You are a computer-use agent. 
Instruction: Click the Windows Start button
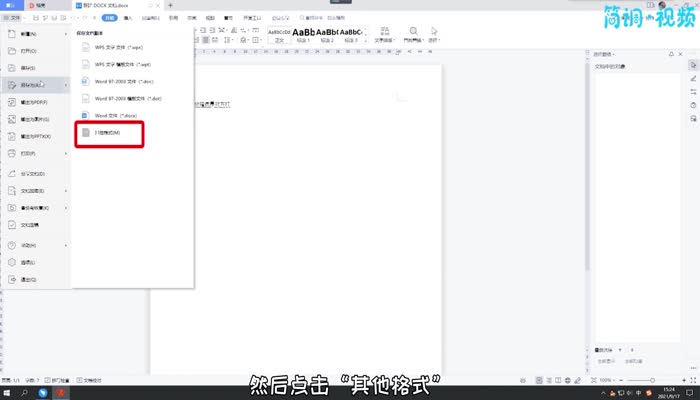(x=8, y=393)
